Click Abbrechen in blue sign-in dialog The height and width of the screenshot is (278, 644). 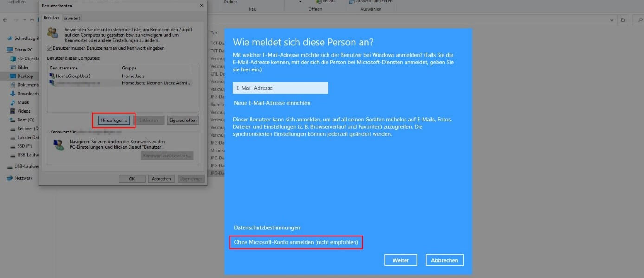coord(444,260)
